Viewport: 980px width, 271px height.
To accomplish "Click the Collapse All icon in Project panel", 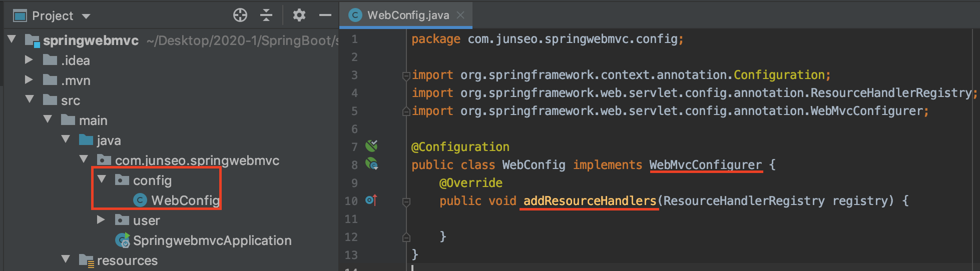I will 266,15.
